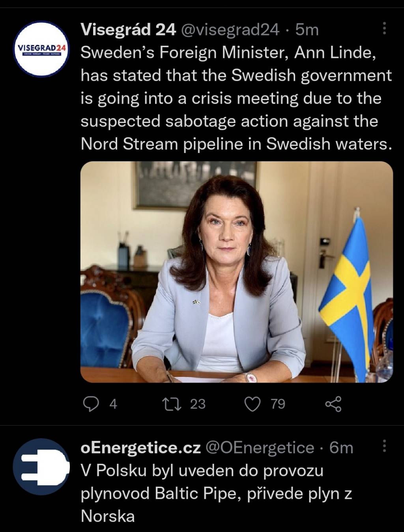Open the photo of the woman with the Swedish flag

click(x=236, y=272)
